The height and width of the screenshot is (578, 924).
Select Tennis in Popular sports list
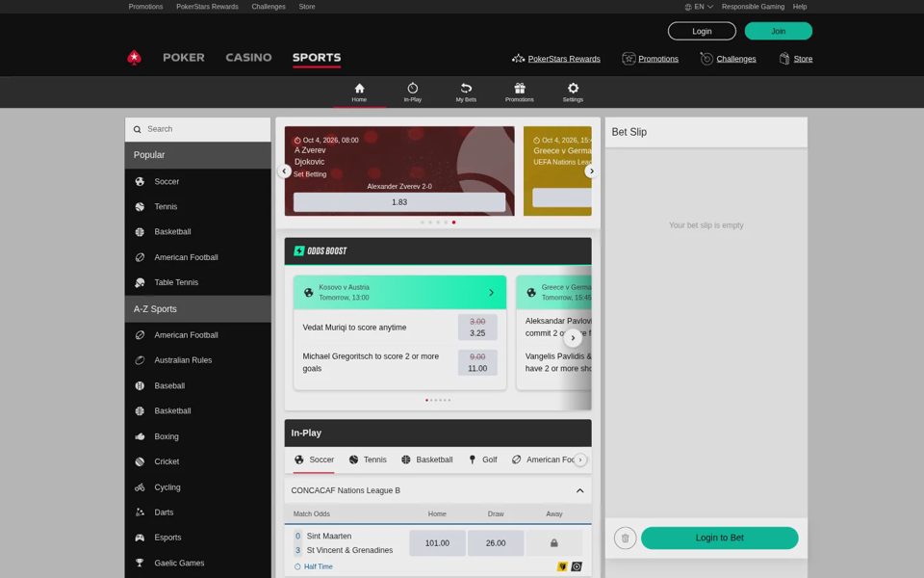point(197,207)
